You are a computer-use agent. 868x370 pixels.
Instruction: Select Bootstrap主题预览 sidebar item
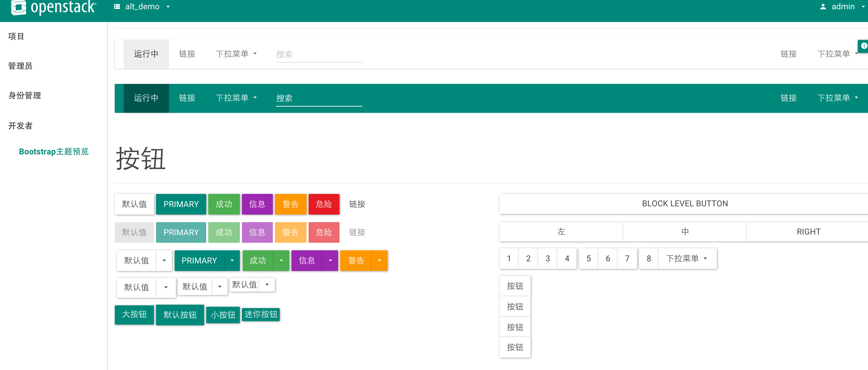(x=54, y=151)
